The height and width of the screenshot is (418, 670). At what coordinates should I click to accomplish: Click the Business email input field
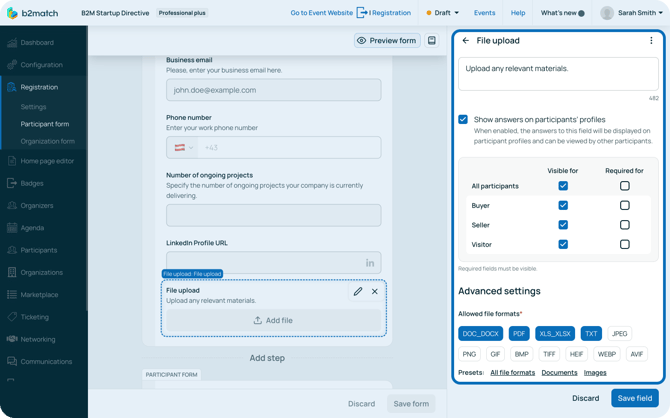273,90
